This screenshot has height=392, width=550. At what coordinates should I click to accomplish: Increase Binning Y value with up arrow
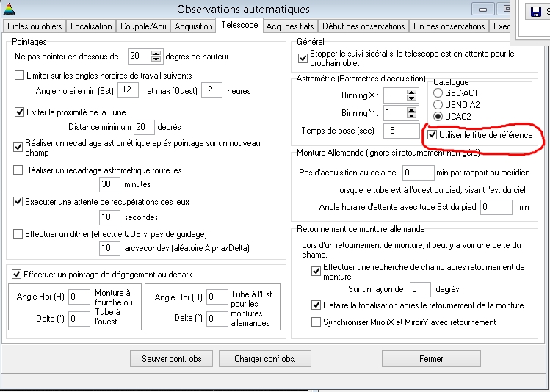coord(411,109)
